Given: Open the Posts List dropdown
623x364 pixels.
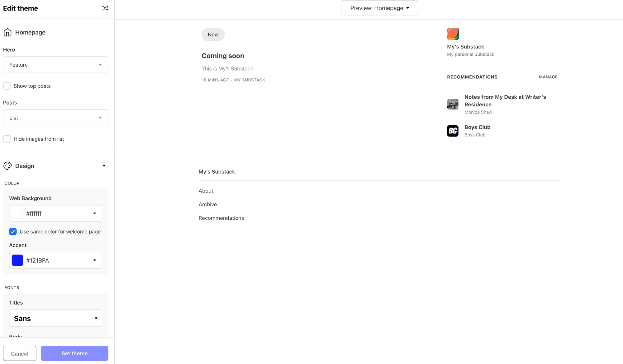Looking at the screenshot, I should [55, 118].
